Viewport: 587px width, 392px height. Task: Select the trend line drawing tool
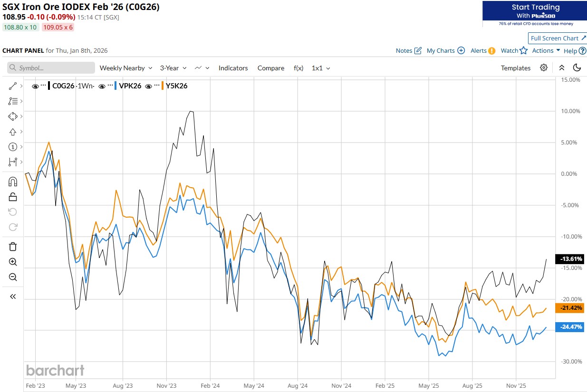(13, 86)
